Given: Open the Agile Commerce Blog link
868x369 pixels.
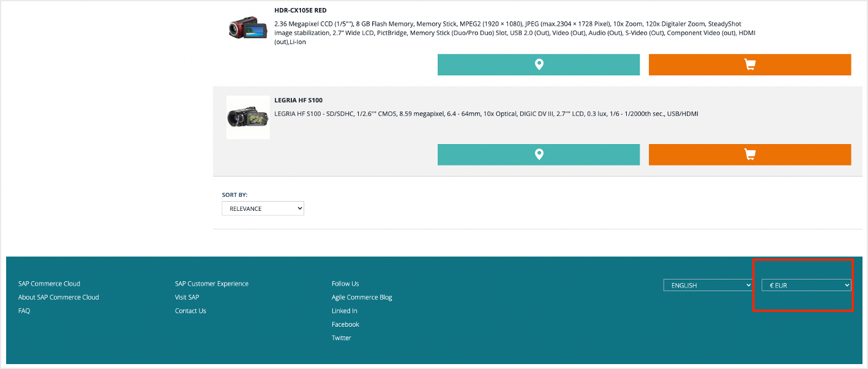Looking at the screenshot, I should [362, 297].
